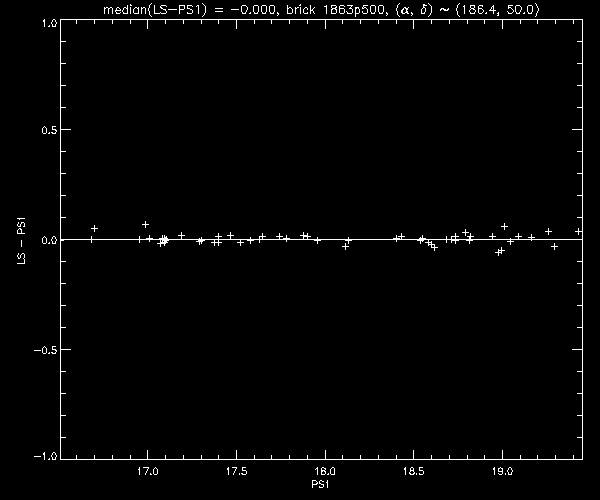Click the y-axis tick label −0.5
Screen dimensions: 600x500
(x=46, y=350)
